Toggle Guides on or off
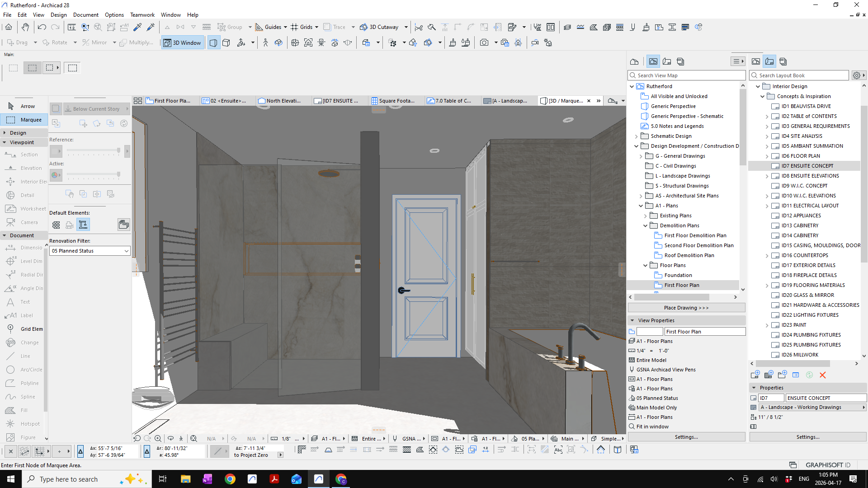 pyautogui.click(x=268, y=27)
